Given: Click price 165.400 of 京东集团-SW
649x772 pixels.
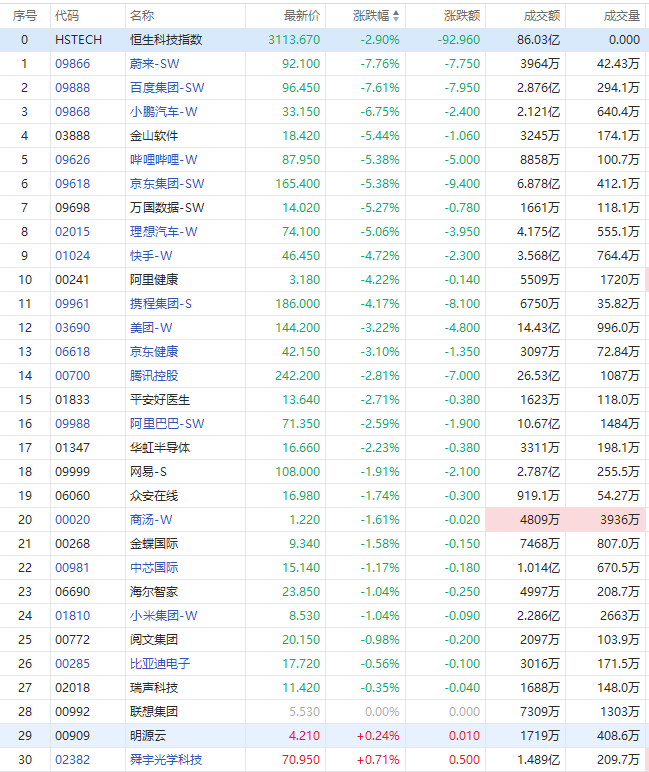Looking at the screenshot, I should [x=298, y=184].
